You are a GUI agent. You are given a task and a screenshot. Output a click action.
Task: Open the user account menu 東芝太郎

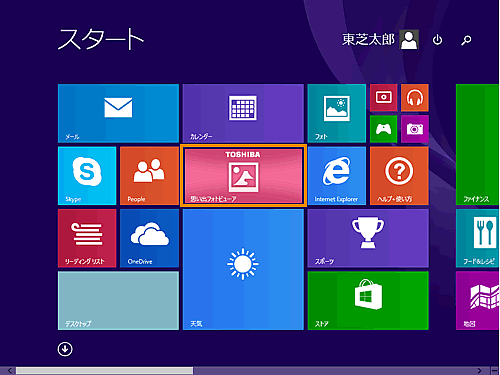pos(380,40)
